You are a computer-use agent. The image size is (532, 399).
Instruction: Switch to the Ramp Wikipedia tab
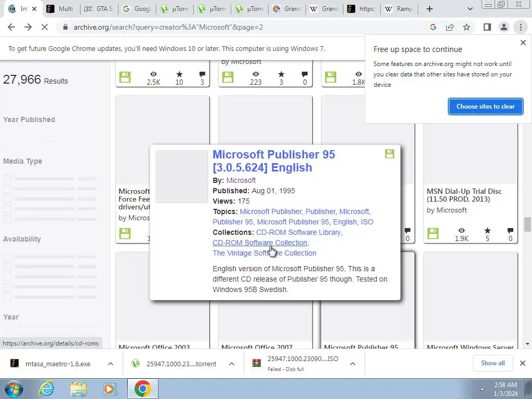pyautogui.click(x=400, y=9)
